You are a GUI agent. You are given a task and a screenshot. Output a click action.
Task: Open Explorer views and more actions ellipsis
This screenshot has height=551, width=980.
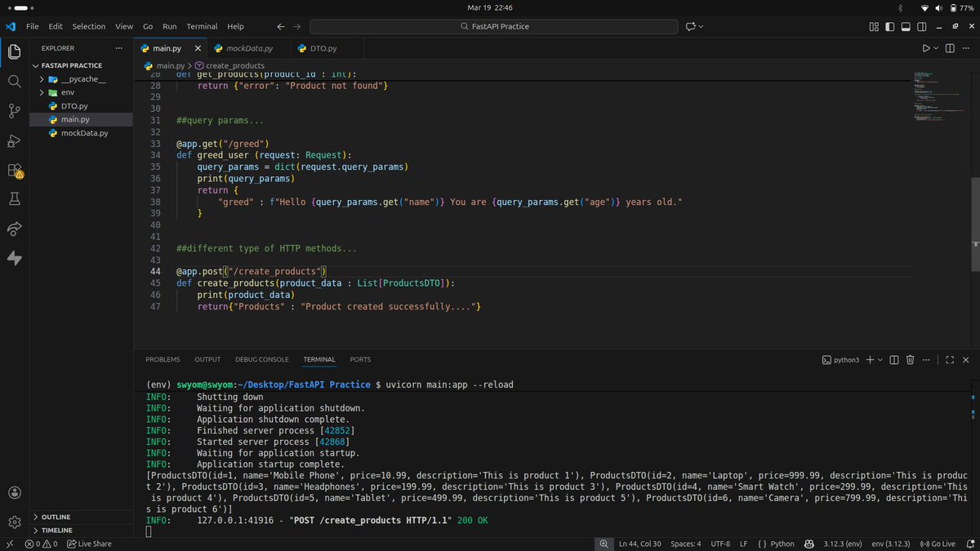click(x=119, y=48)
